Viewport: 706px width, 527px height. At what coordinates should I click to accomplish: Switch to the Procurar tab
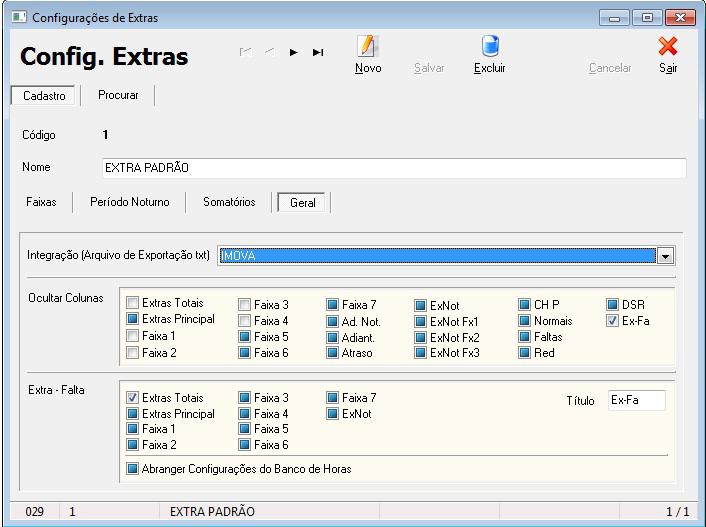coord(118,95)
